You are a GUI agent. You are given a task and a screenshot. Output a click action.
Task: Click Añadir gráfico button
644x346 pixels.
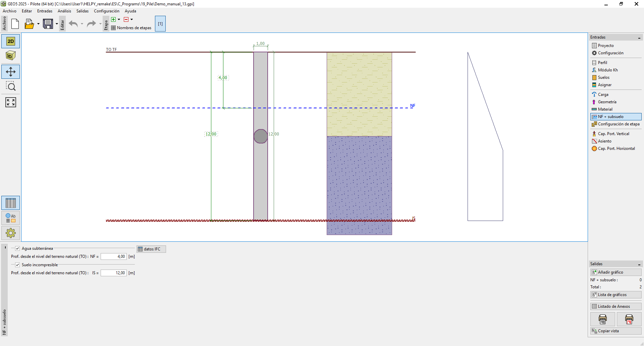click(615, 272)
